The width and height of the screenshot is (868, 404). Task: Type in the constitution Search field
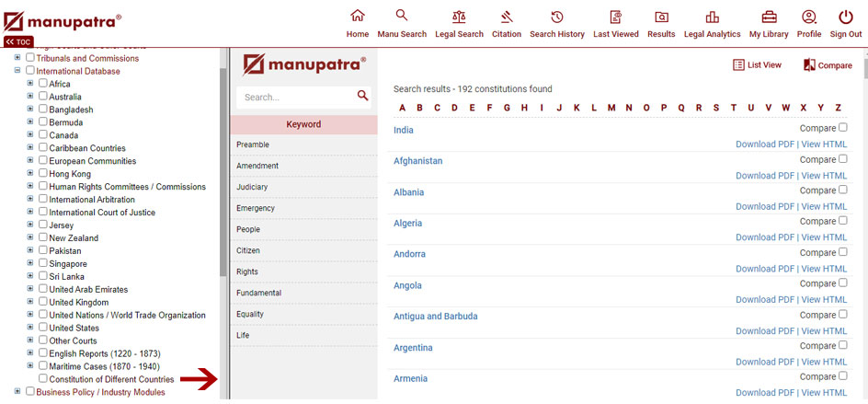(x=294, y=98)
